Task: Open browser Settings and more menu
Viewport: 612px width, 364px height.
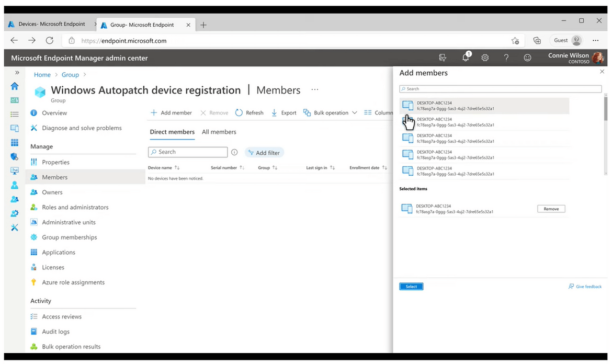Action: pyautogui.click(x=596, y=40)
